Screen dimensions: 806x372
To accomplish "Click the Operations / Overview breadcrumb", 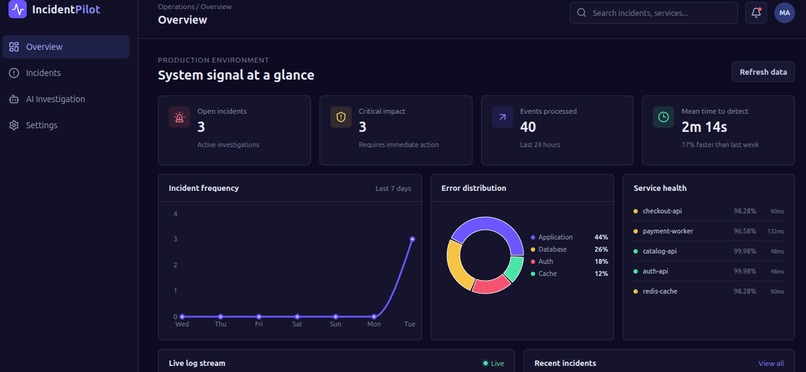I will tap(195, 7).
